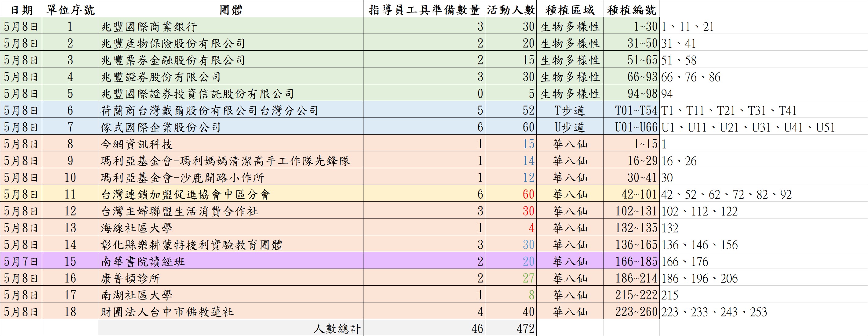Screen dimensions: 868x336
Task: Click the red 60 participant count
Action: (511, 194)
